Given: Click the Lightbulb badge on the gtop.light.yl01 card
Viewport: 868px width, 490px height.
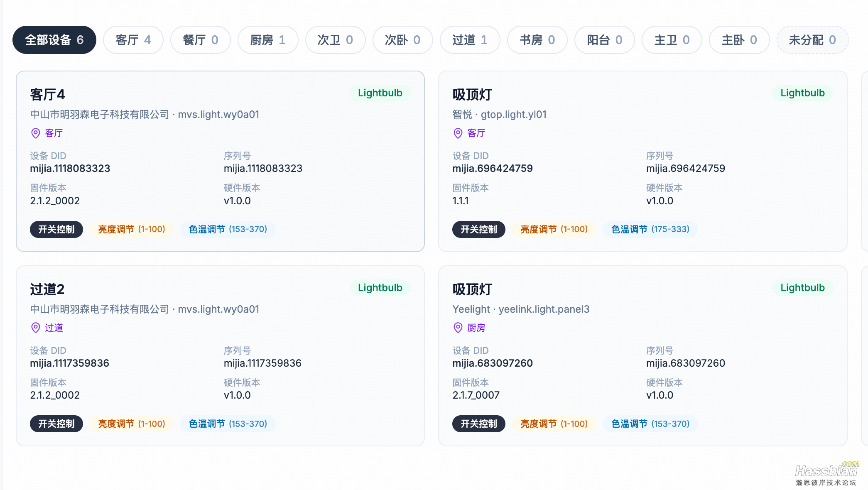Looking at the screenshot, I should click(802, 93).
